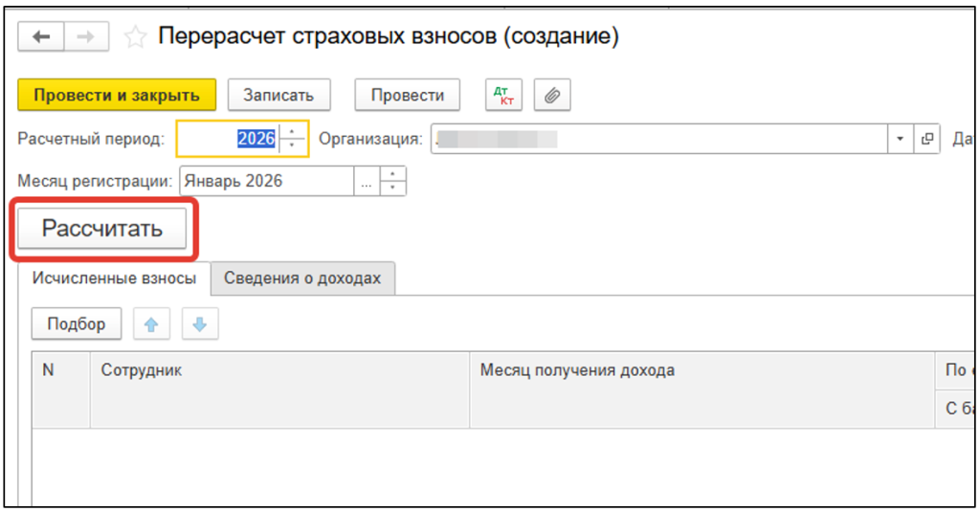Expand the Организация dropdown list
Image resolution: width=980 pixels, height=512 pixels.
coord(900,139)
